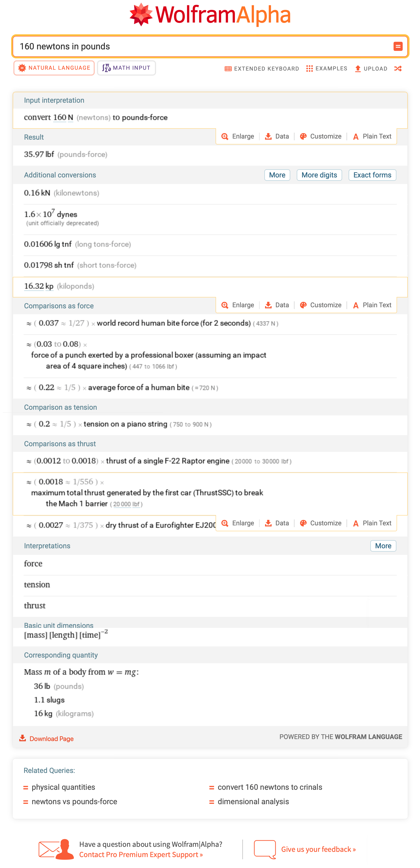Click the random query shuffle icon
Image resolution: width=420 pixels, height=868 pixels.
coord(398,69)
